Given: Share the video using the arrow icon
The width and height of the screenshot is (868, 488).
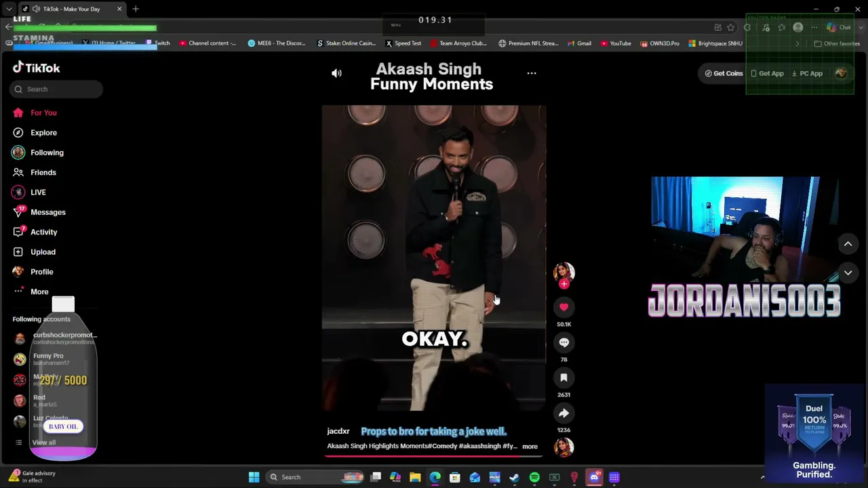Looking at the screenshot, I should (564, 413).
